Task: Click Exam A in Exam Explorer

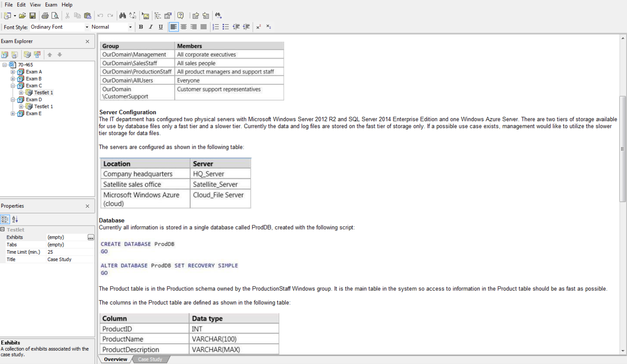Action: pyautogui.click(x=34, y=72)
